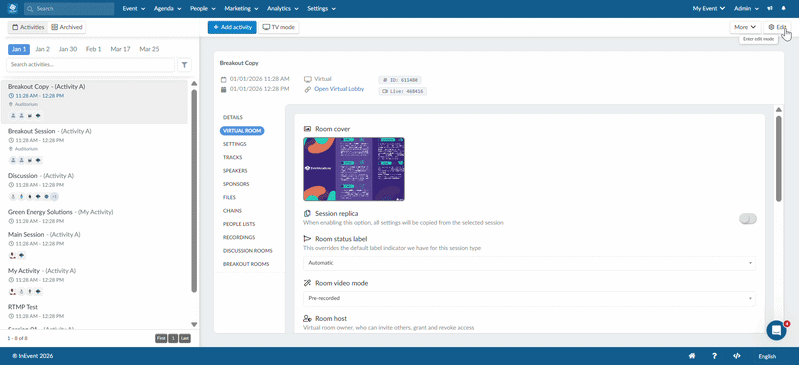Expand the Marketing menu
This screenshot has width=799, height=365.
[x=241, y=9]
